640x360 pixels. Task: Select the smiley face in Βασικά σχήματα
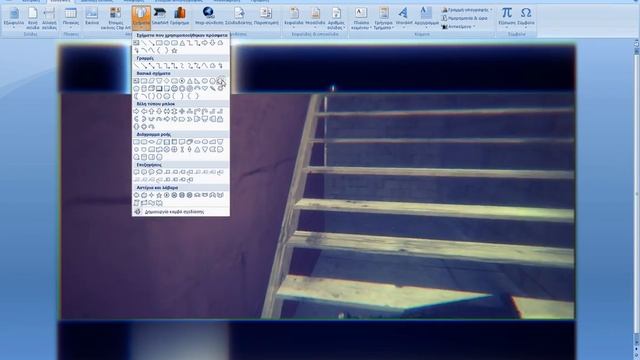(174, 89)
